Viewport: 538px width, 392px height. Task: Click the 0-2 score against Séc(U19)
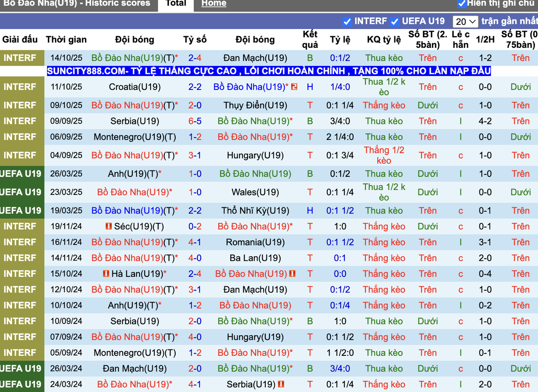(195, 226)
